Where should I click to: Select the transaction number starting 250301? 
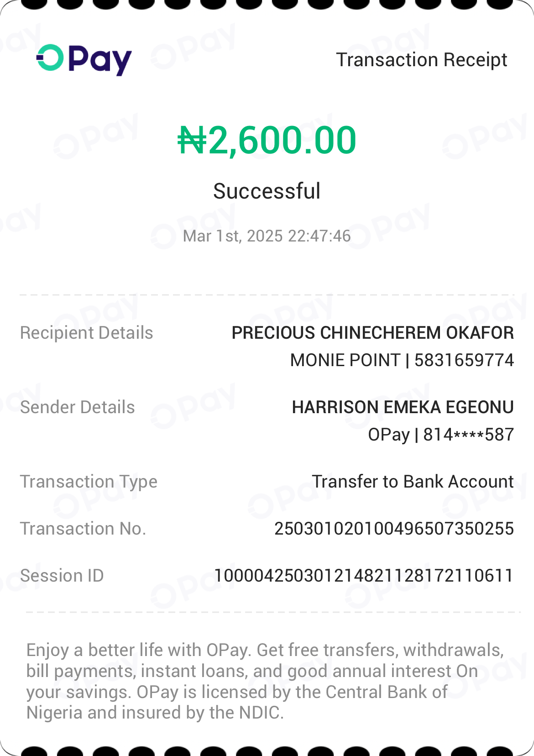click(x=394, y=529)
